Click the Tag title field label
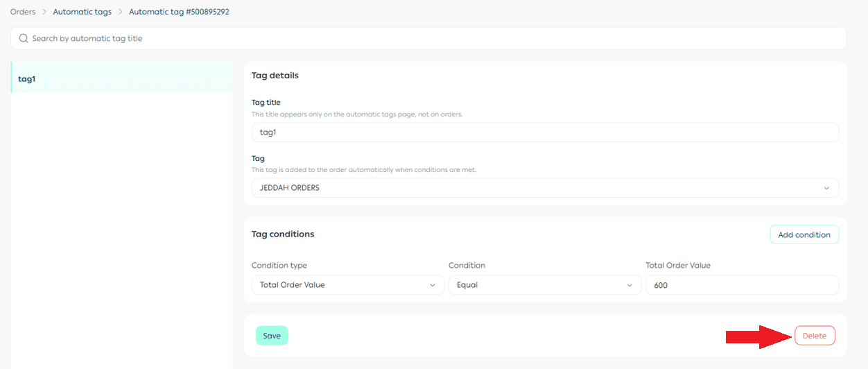 point(266,103)
